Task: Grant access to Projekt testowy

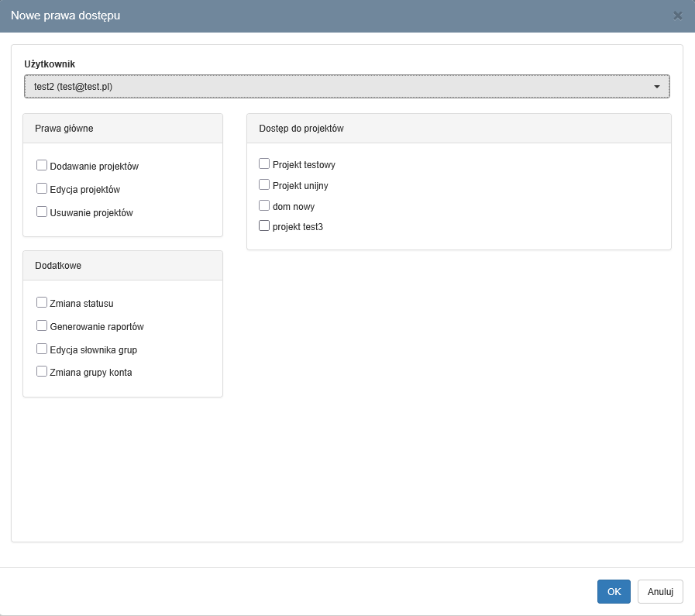Action: (264, 163)
